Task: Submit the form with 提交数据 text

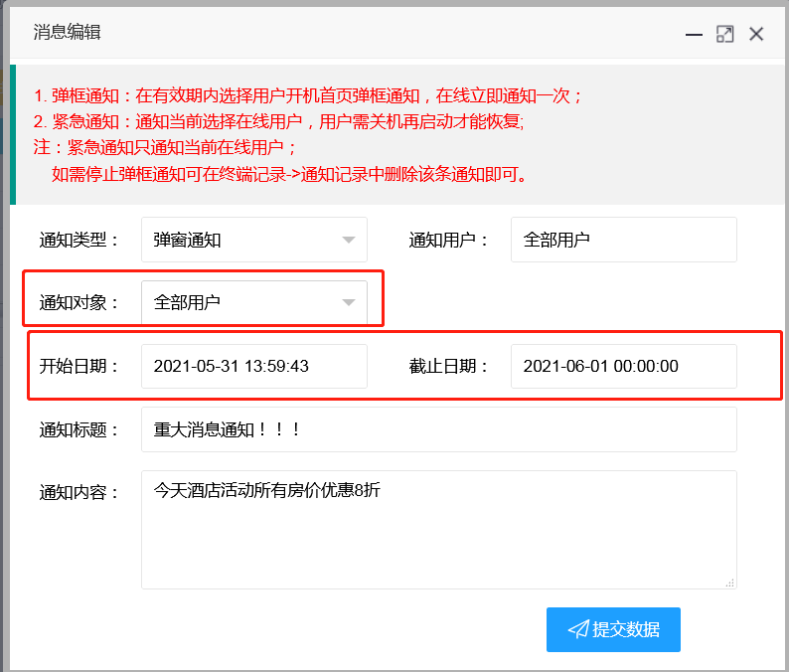Action: 626,629
